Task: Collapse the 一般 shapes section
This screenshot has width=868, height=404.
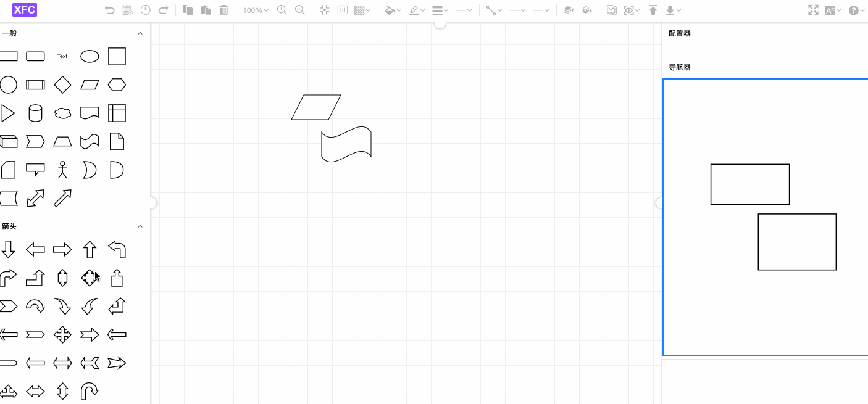Action: [140, 33]
